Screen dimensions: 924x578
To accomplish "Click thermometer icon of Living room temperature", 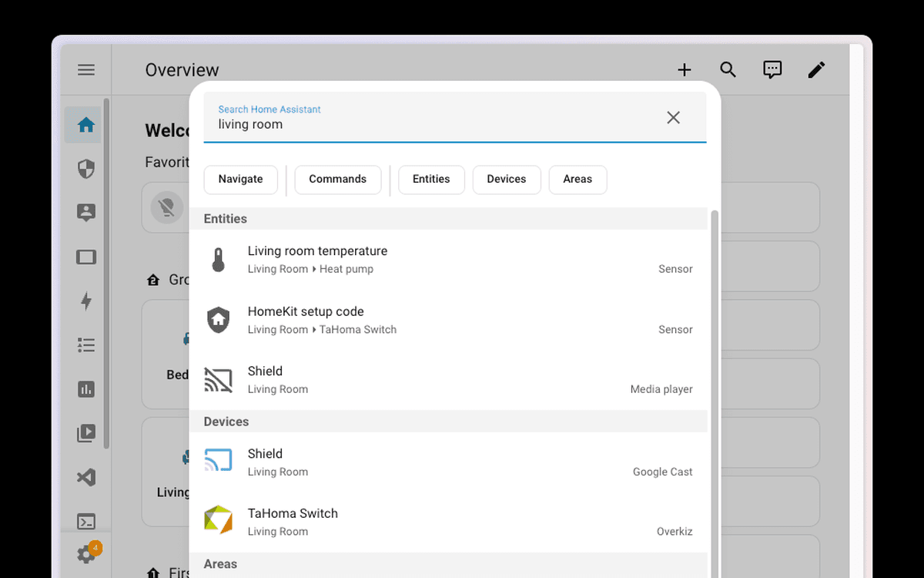I will coord(219,260).
